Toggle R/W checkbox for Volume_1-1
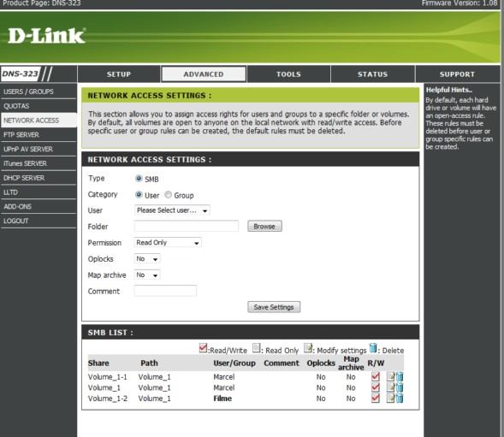The image size is (504, 437). coord(375,376)
